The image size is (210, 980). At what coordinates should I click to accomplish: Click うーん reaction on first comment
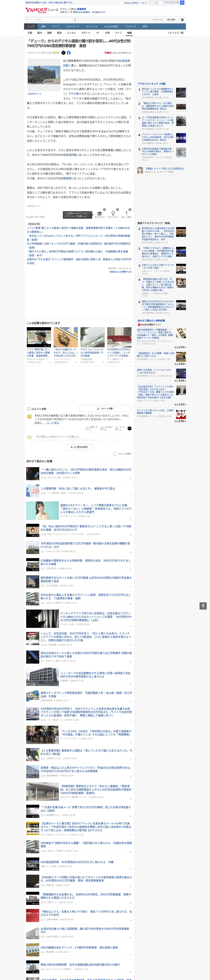pyautogui.click(x=117, y=428)
